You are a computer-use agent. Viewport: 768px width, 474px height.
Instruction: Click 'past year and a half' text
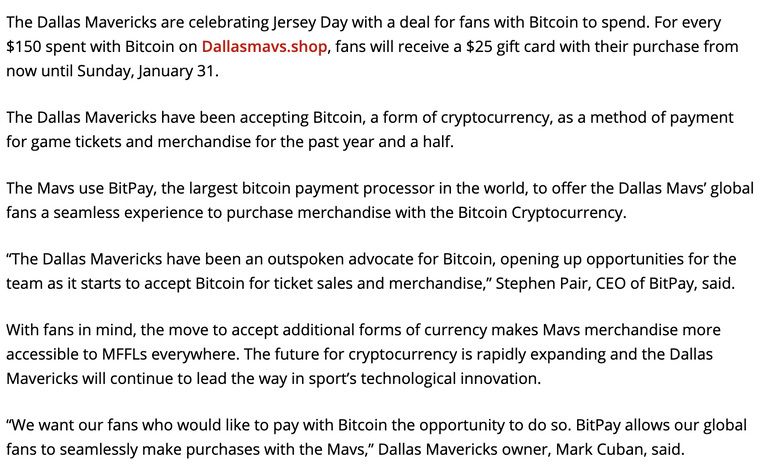point(379,142)
